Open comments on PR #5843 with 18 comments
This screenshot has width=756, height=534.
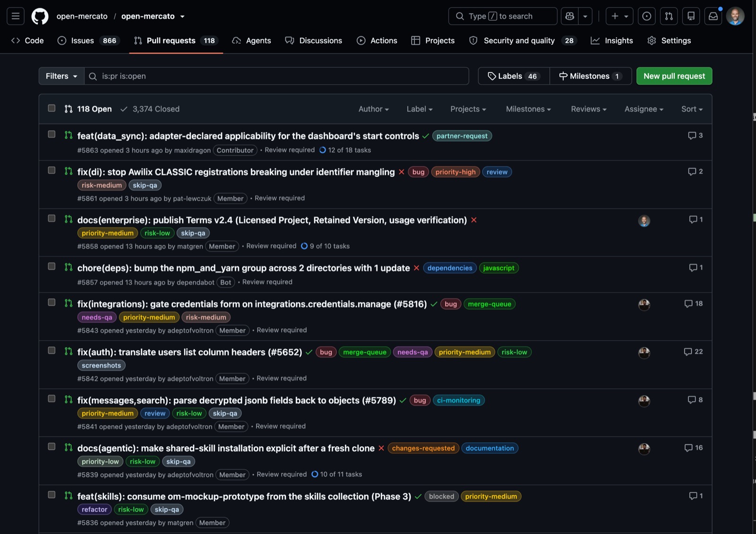pyautogui.click(x=693, y=303)
